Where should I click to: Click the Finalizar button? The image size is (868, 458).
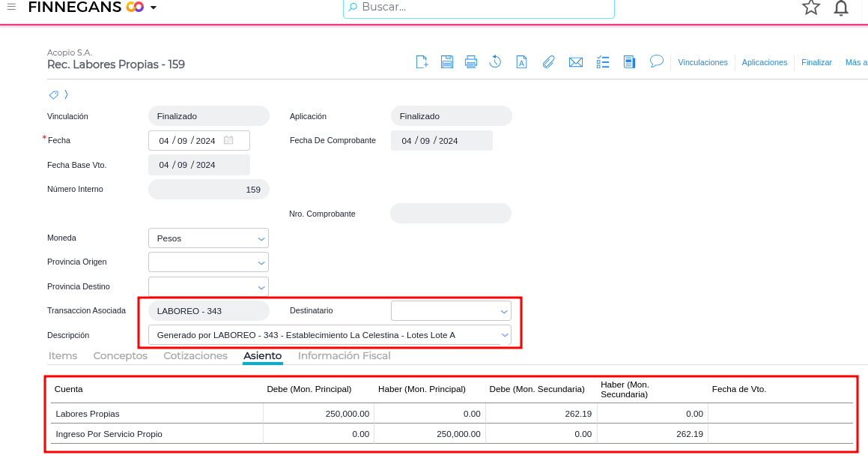(816, 62)
